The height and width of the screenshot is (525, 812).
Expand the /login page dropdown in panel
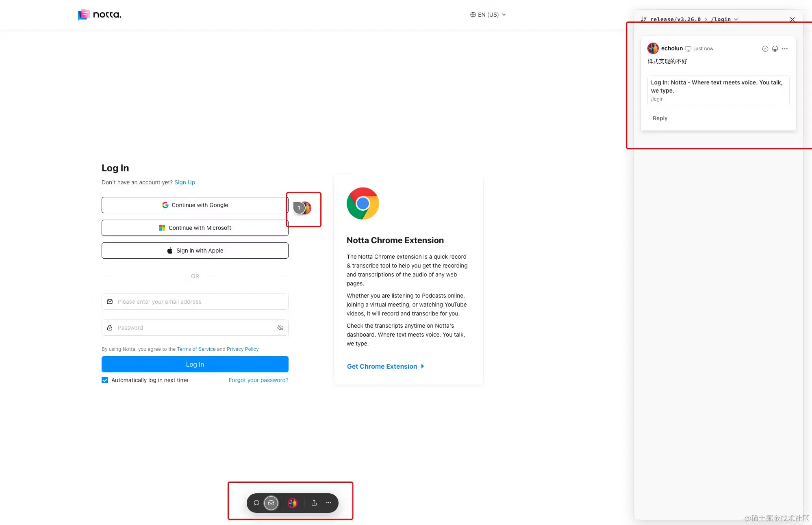tap(725, 19)
